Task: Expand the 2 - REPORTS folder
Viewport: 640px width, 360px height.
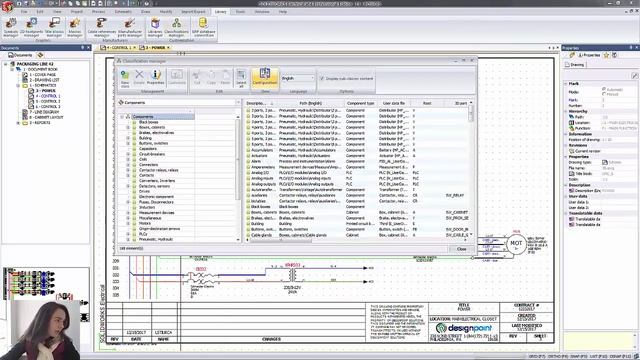Action: [18, 122]
